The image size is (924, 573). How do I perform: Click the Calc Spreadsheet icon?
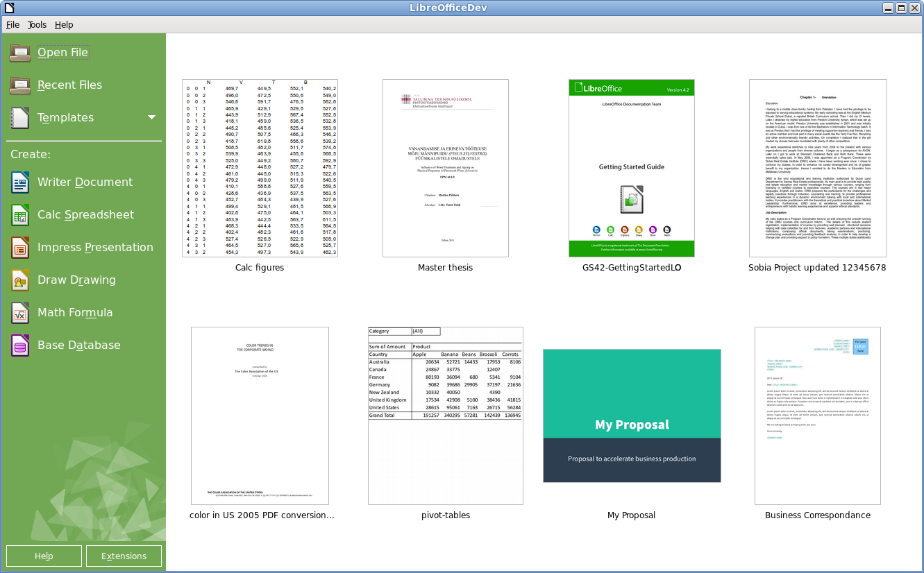pyautogui.click(x=20, y=215)
